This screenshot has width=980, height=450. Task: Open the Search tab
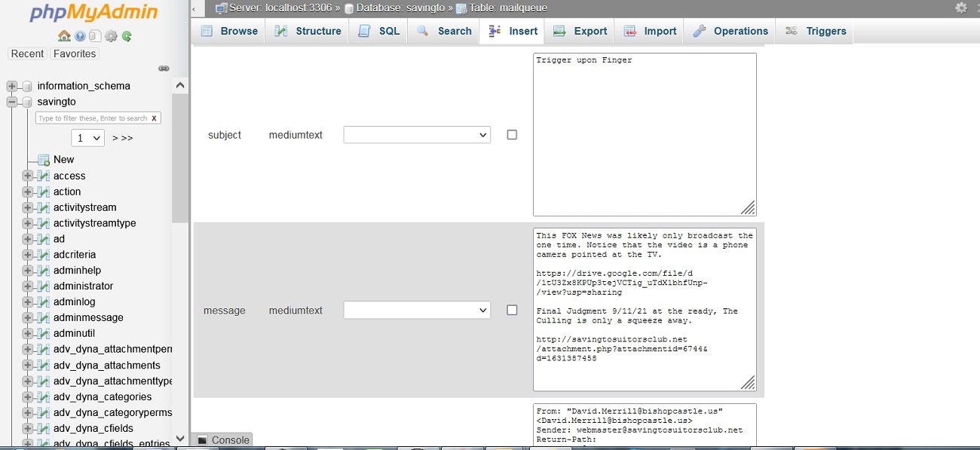tap(444, 31)
